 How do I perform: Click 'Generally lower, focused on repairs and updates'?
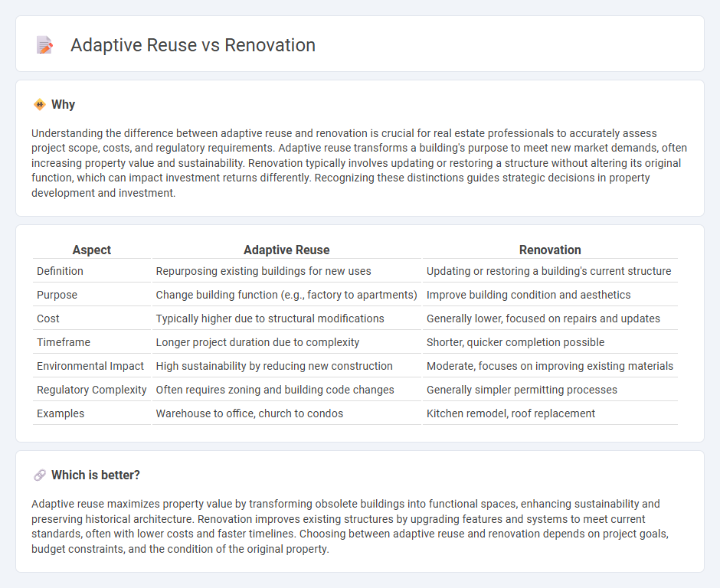click(x=543, y=318)
